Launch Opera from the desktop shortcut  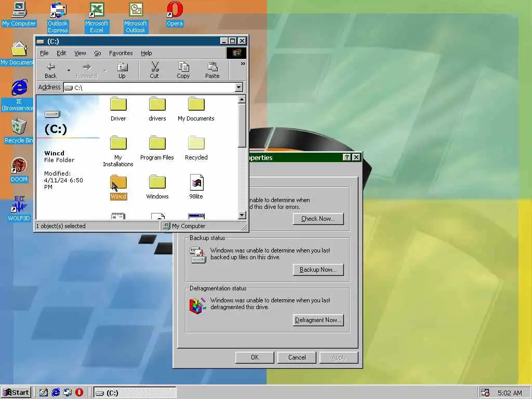click(x=175, y=15)
